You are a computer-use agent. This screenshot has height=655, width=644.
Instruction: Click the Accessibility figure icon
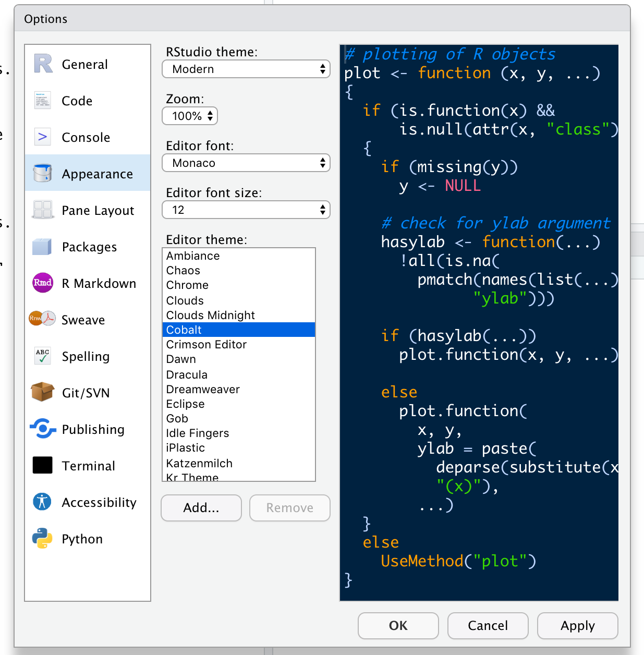(43, 502)
